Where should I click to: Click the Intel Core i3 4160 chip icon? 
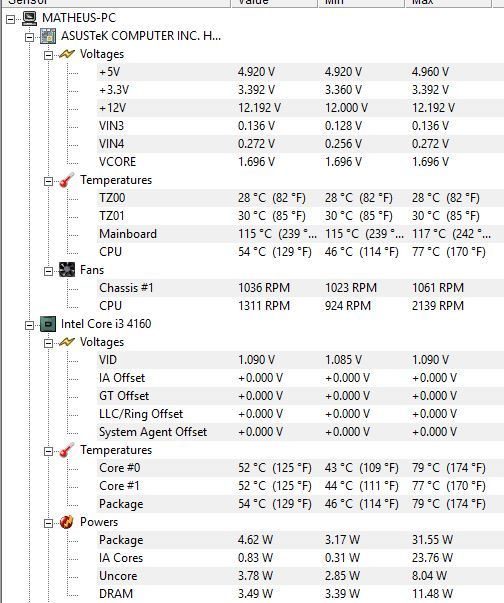click(x=48, y=324)
